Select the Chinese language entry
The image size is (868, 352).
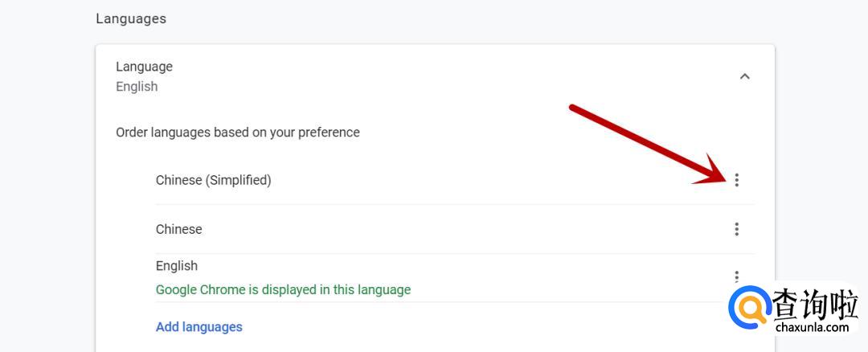click(178, 229)
